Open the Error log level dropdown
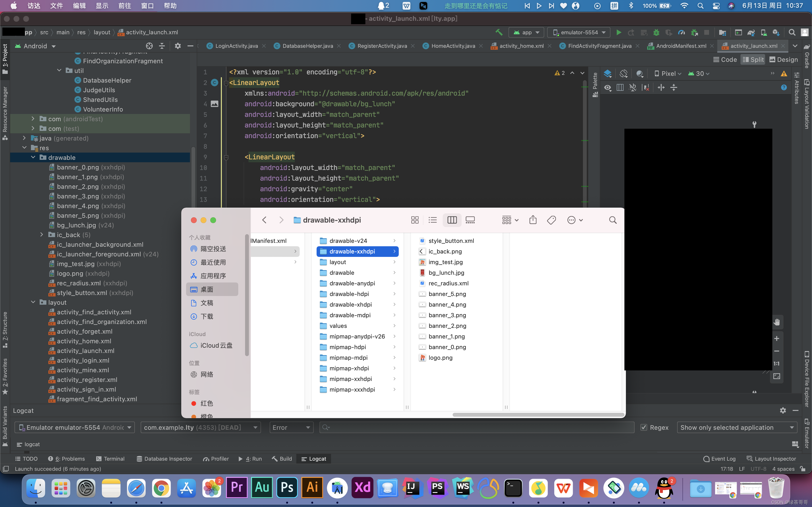This screenshot has height=507, width=812. pos(291,428)
